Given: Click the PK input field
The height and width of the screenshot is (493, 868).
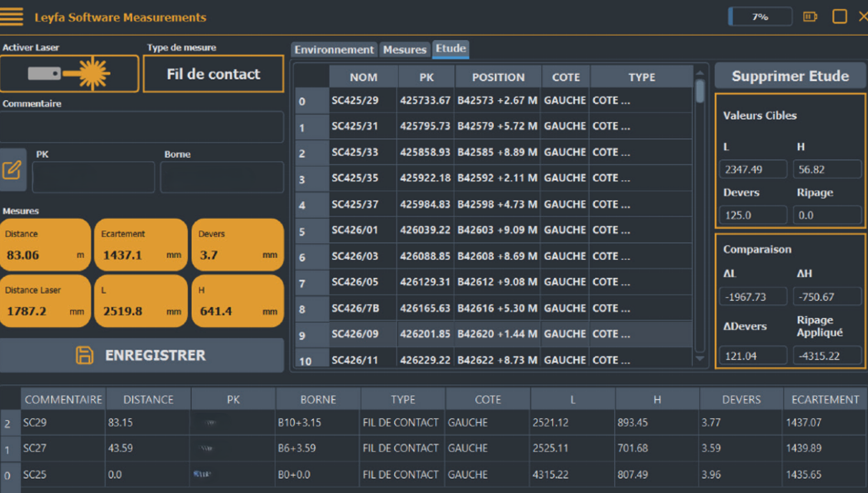Looking at the screenshot, I should coord(93,177).
